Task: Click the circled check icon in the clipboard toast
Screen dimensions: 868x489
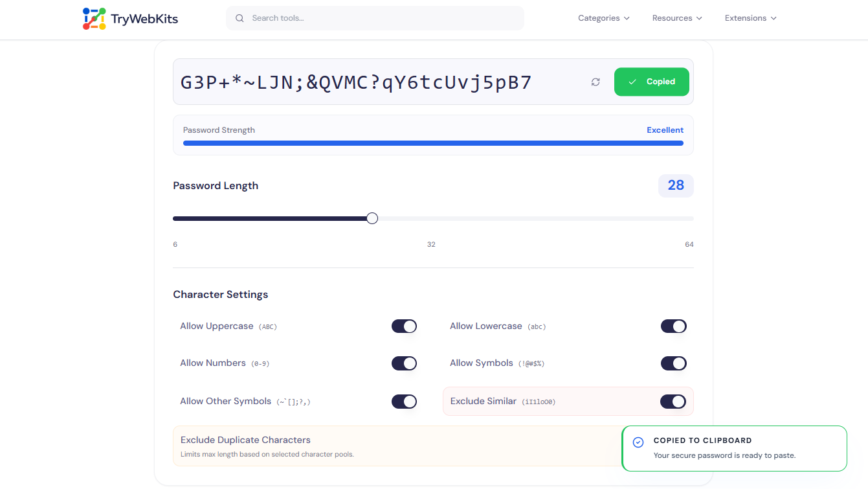Action: pyautogui.click(x=638, y=442)
